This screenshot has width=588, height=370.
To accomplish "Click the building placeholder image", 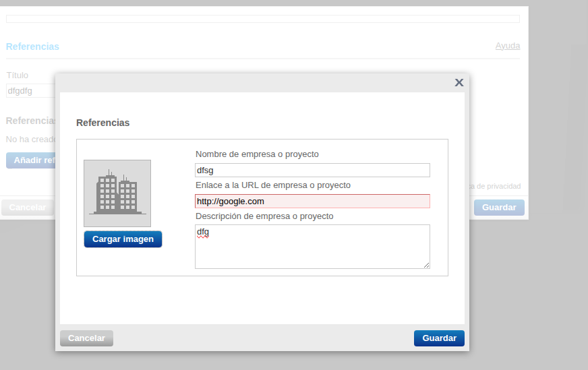I will click(x=117, y=193).
